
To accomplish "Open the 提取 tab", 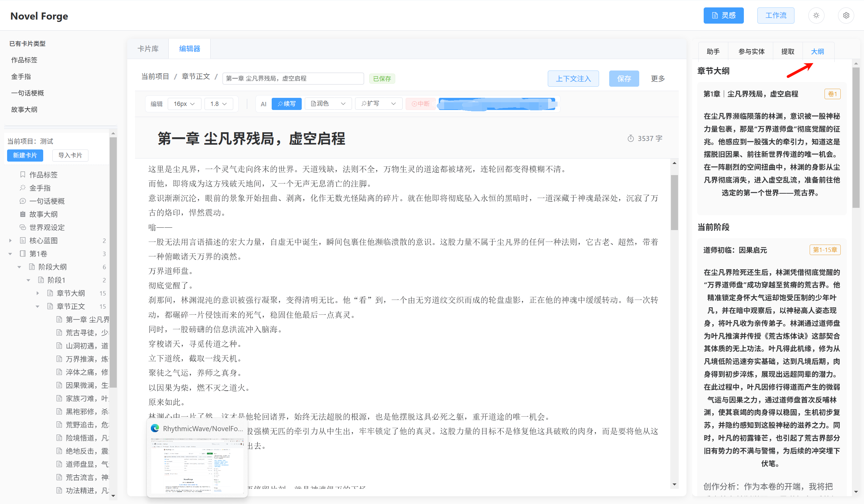I will coord(787,51).
